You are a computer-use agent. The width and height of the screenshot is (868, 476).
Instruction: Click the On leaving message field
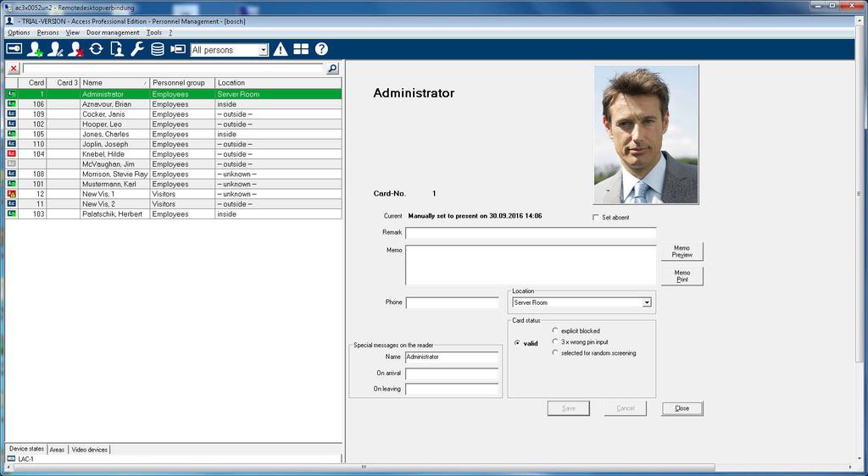452,390
